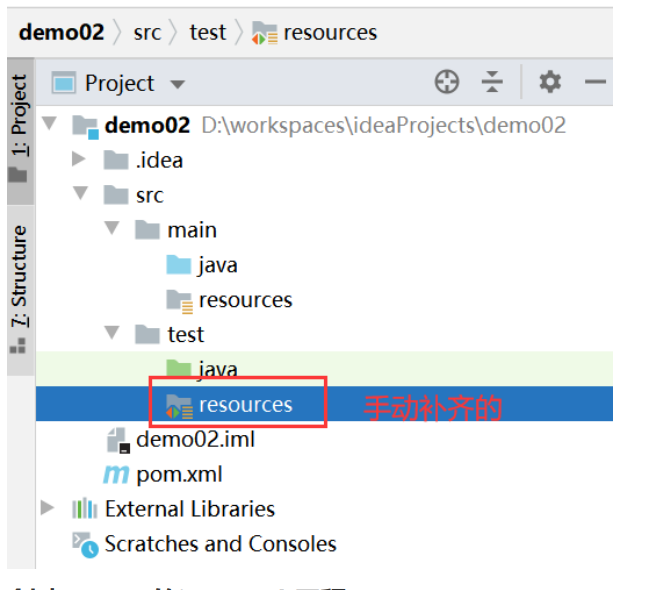Collapse the demo02 root project node
Image resolution: width=657 pixels, height=590 pixels.
click(x=49, y=123)
